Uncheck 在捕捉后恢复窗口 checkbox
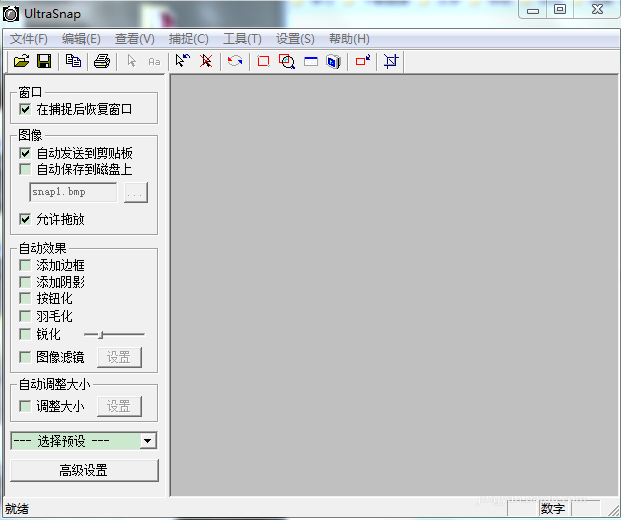Image resolution: width=621 pixels, height=520 pixels. [25, 109]
